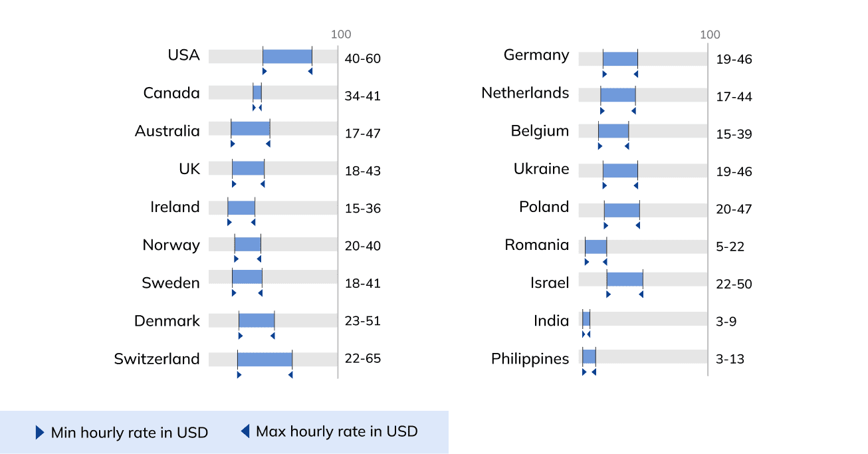Click the USA blue range bar
868x454 pixels.
287,57
